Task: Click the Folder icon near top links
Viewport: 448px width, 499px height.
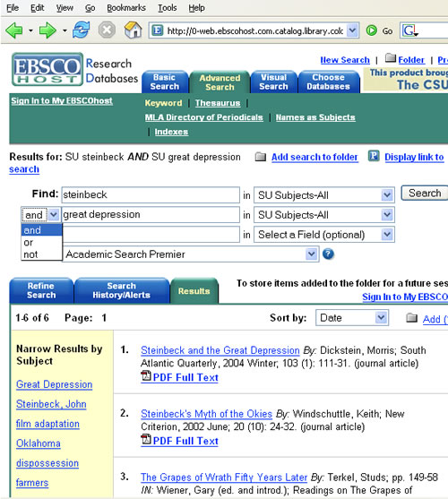Action: pos(391,58)
